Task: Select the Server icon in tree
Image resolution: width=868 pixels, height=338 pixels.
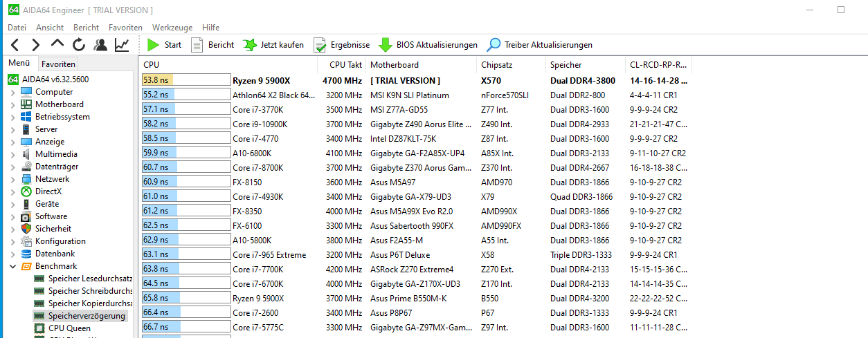Action: tap(26, 129)
